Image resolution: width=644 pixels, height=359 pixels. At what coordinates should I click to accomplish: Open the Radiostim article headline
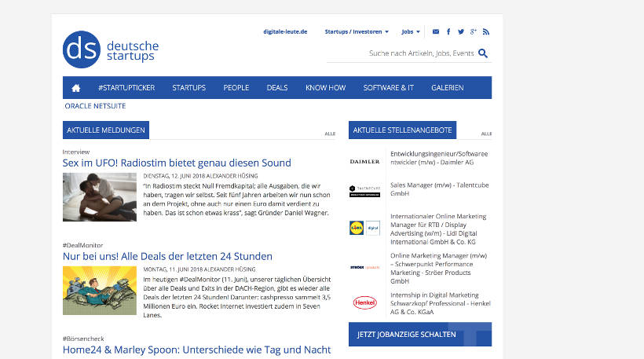tap(177, 163)
